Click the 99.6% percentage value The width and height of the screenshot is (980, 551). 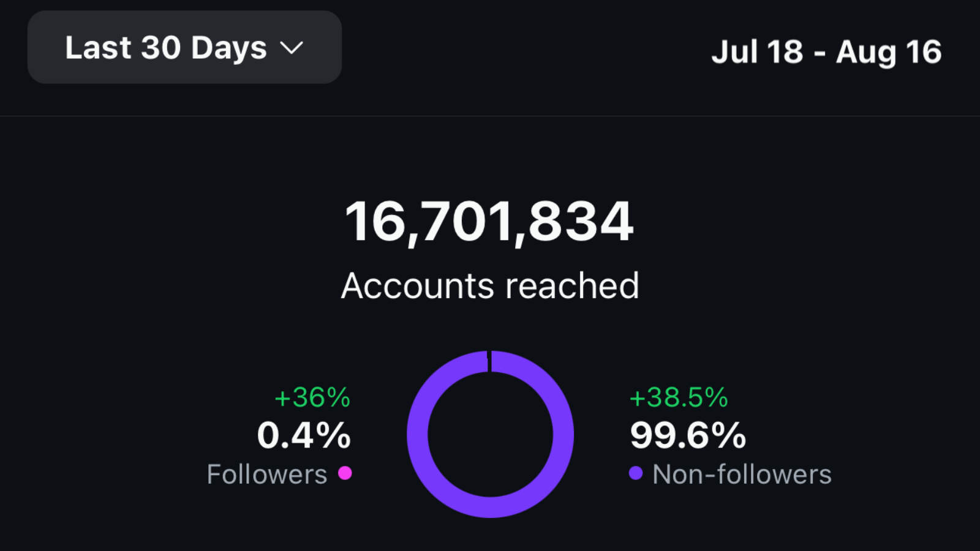(687, 436)
